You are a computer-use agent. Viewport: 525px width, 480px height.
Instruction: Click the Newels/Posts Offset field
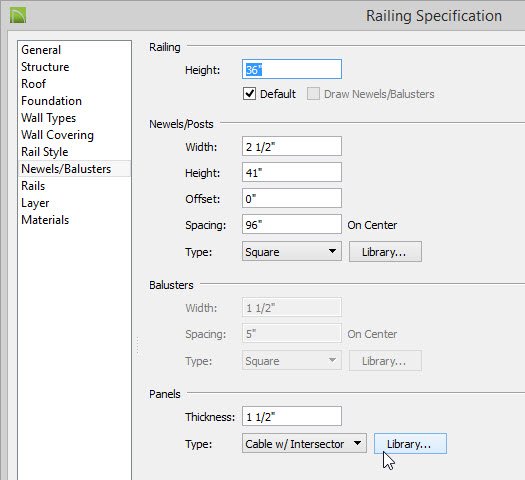pos(292,198)
